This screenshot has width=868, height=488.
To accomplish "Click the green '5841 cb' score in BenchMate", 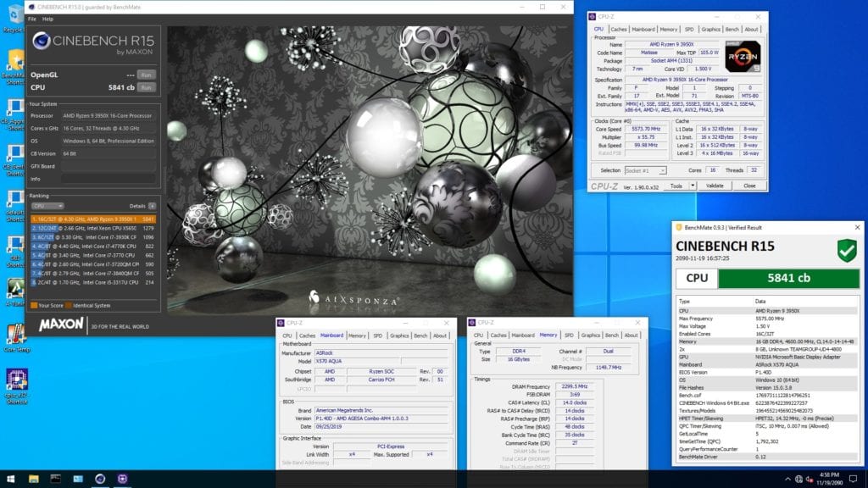I will coord(789,278).
